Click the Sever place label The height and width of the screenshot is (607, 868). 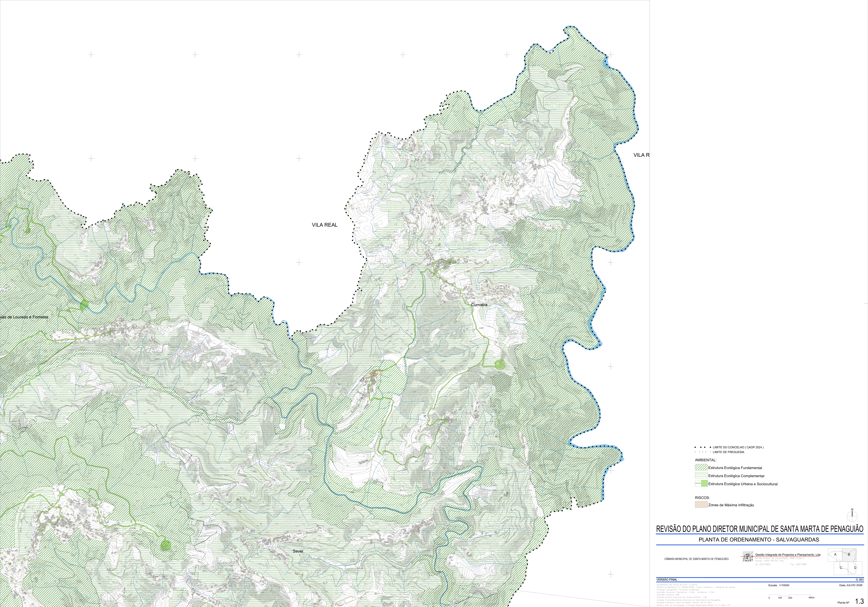pos(298,551)
